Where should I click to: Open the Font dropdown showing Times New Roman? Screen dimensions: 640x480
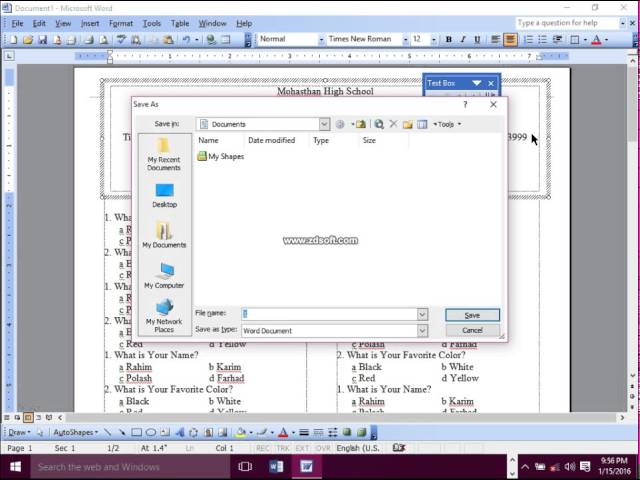point(405,40)
